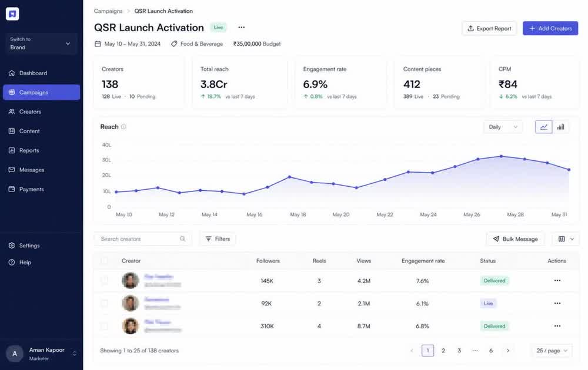This screenshot has width=588, height=370.
Task: Open actions menu for 145K followers creator
Action: coord(557,281)
